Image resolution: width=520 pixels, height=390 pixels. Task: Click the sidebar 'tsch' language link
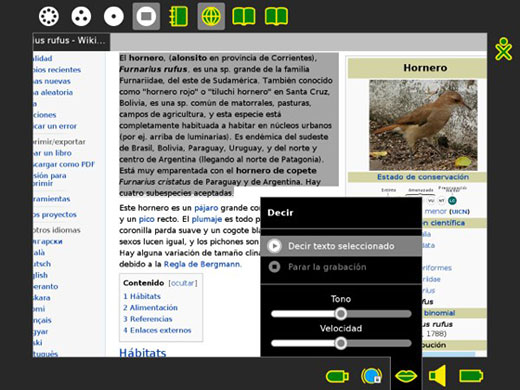coord(42,264)
